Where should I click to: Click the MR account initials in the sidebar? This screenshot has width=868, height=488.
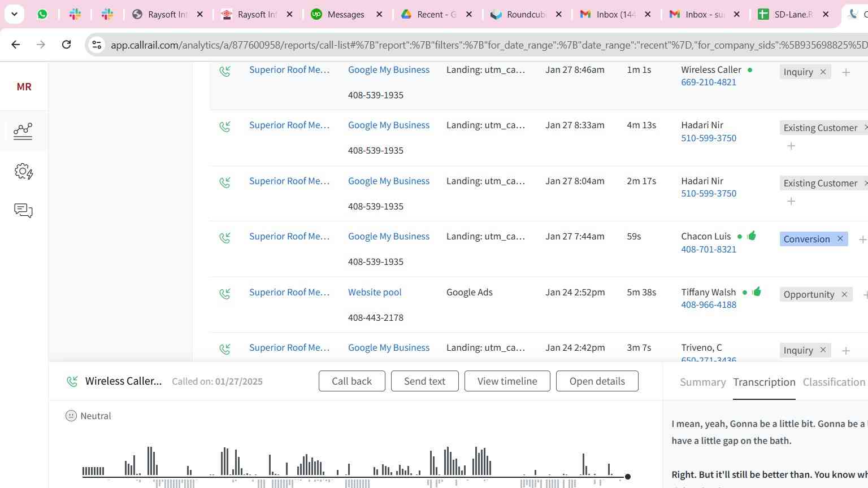point(24,87)
